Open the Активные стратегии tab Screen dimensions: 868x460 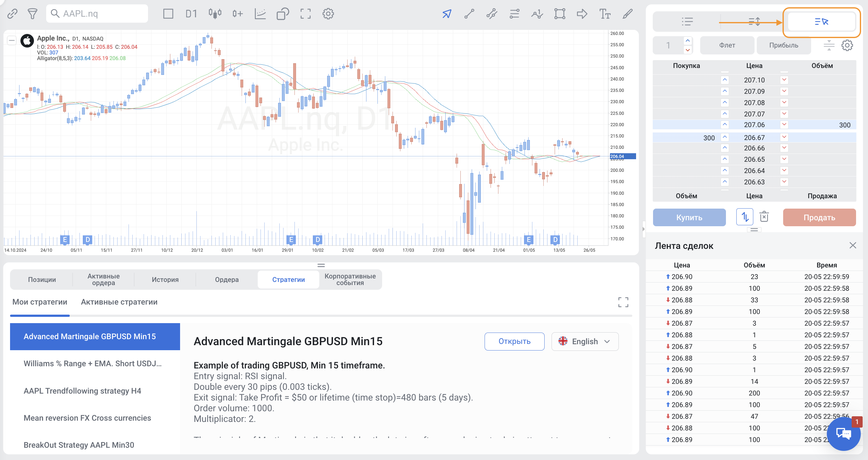pyautogui.click(x=119, y=302)
